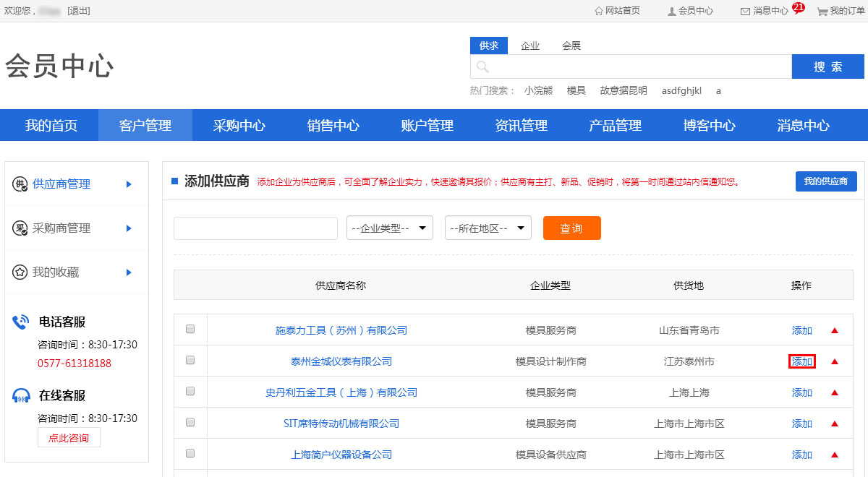
Task: Click the 会员中心 page title
Action: [59, 66]
